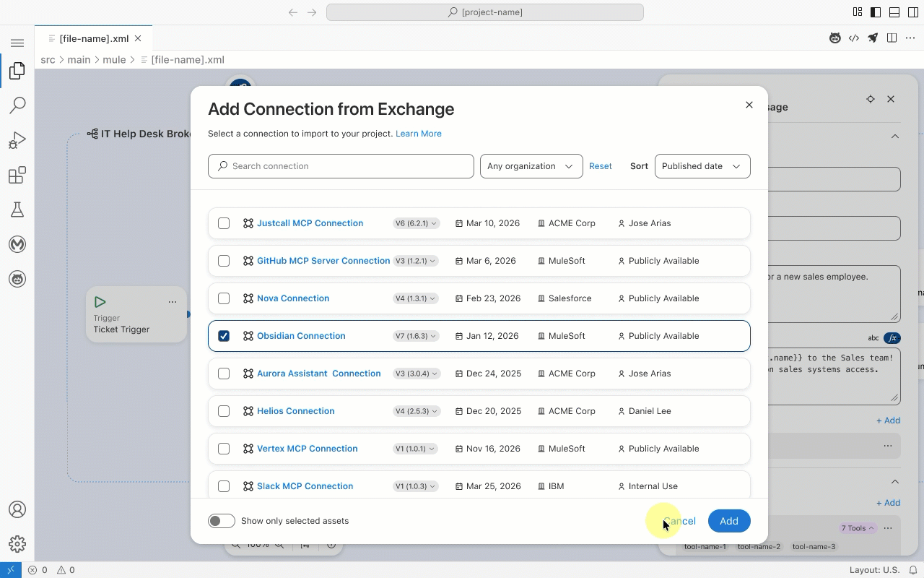Split the editor with the split icon

[x=892, y=38]
